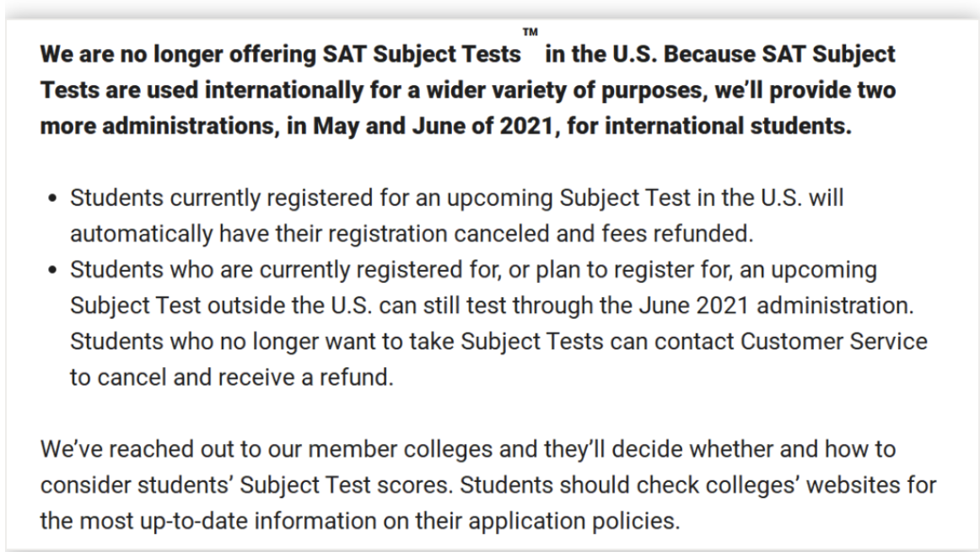The width and height of the screenshot is (980, 552).
Task: Click the words 'May and June of 2021'
Action: pyautogui.click(x=433, y=127)
